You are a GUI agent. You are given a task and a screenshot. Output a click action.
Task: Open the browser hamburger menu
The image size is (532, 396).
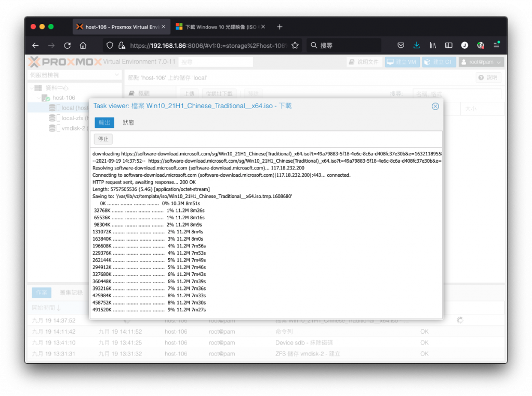[496, 45]
